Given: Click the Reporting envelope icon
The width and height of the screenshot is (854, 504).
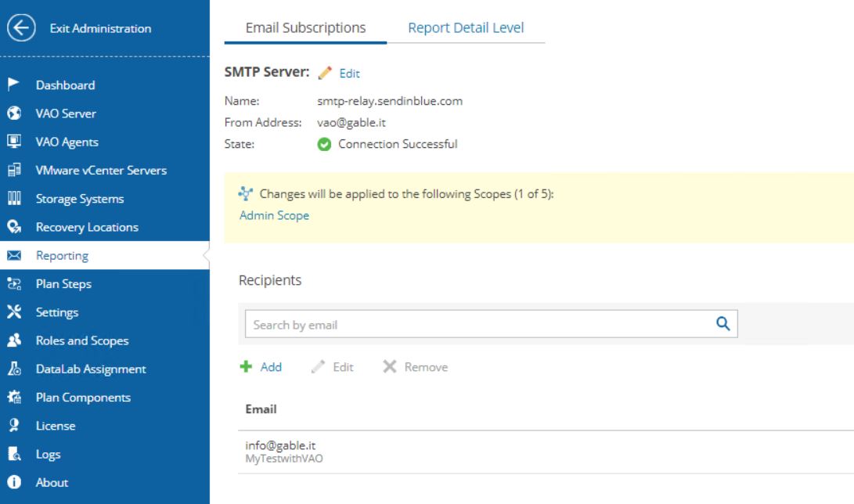Looking at the screenshot, I should point(13,255).
